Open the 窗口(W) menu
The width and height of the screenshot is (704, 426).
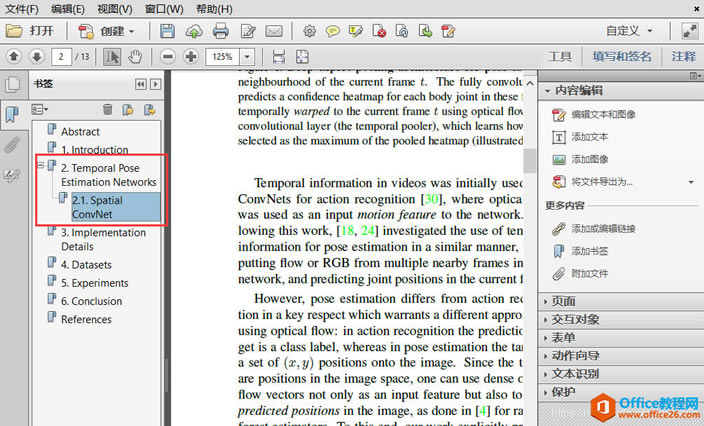pyautogui.click(x=164, y=9)
